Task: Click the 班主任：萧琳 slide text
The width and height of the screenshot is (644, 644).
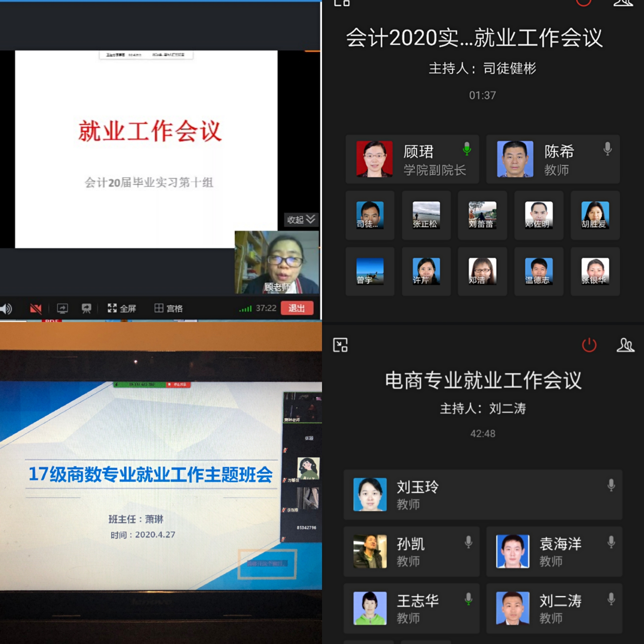Action: (136, 519)
